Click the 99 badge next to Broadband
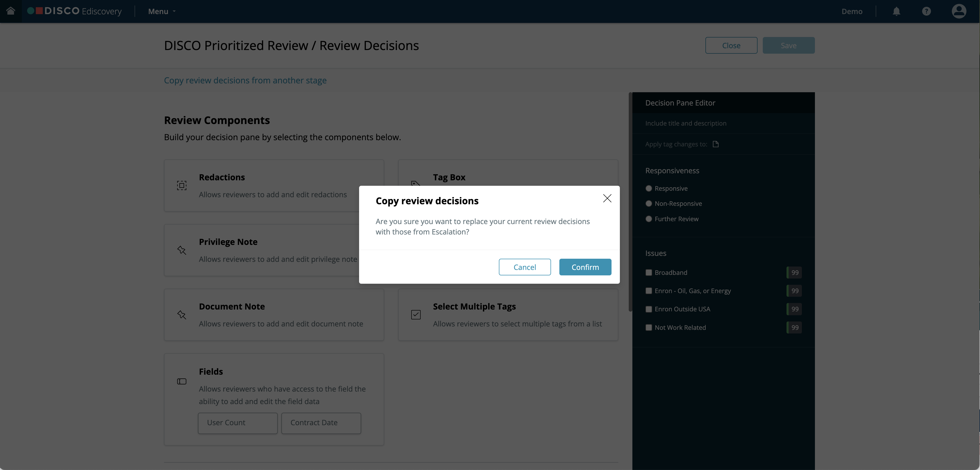Viewport: 980px width, 470px height. point(794,273)
